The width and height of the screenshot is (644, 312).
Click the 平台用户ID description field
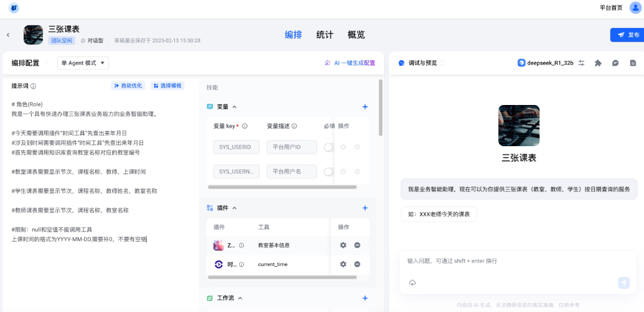click(x=292, y=147)
